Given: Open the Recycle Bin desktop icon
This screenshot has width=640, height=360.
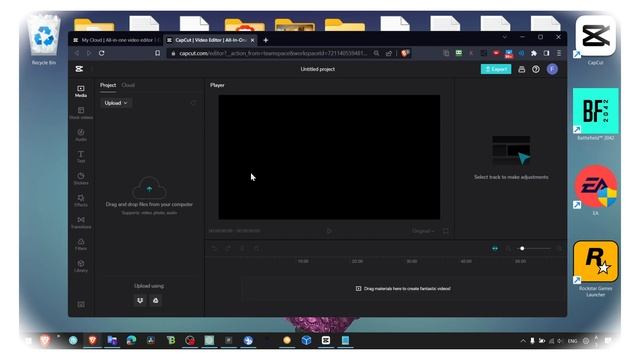Looking at the screenshot, I should (44, 40).
